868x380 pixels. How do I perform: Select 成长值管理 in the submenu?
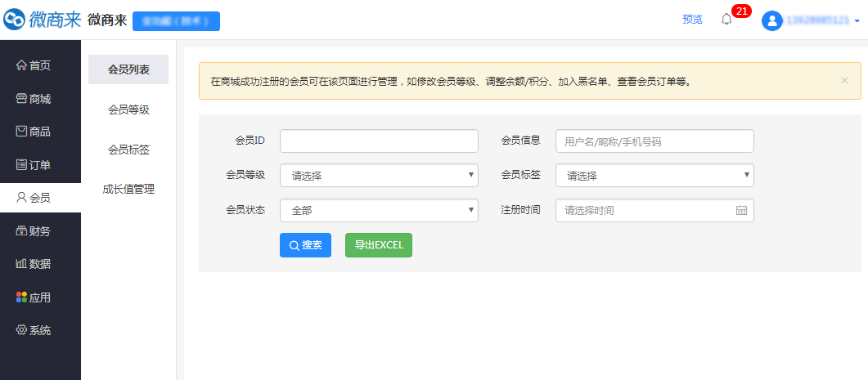128,189
